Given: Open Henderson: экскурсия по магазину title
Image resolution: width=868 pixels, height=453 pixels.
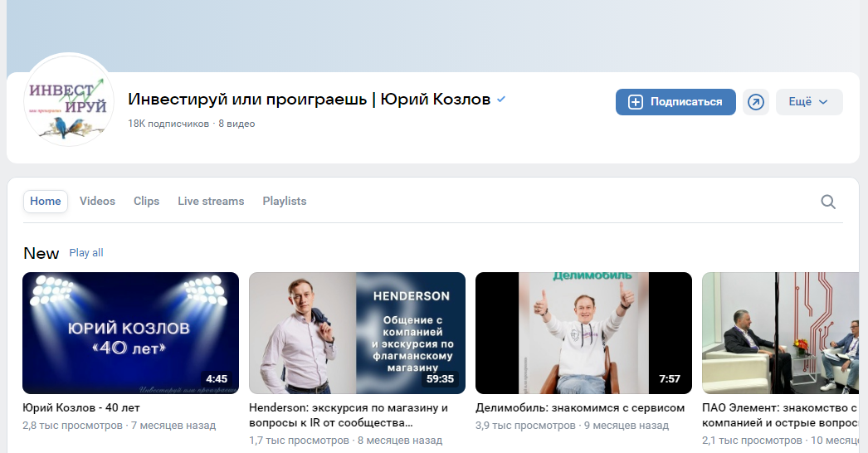Looking at the screenshot, I should pyautogui.click(x=349, y=415).
